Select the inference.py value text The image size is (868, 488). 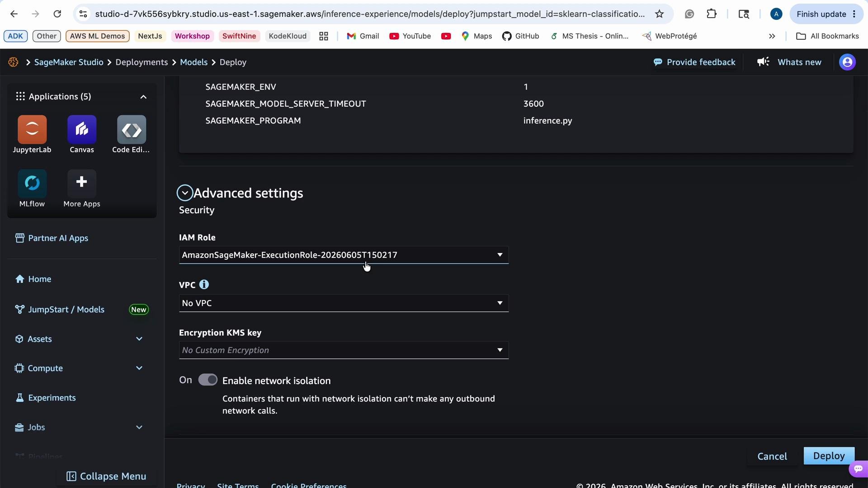point(547,121)
